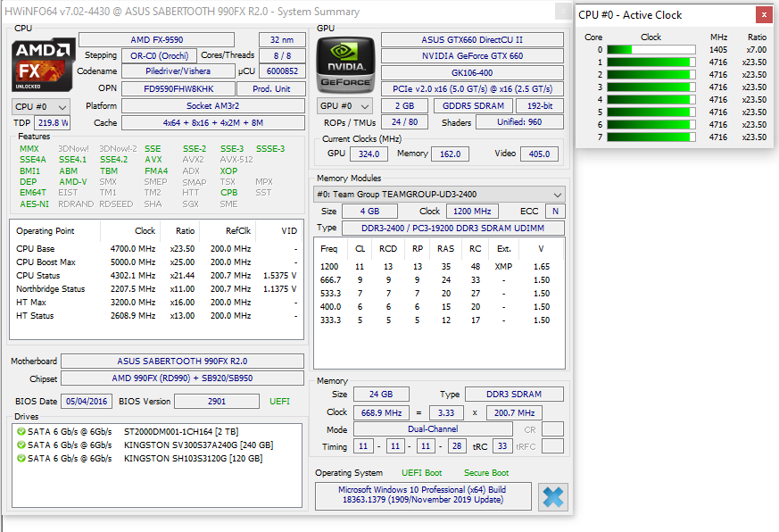The image size is (779, 532).
Task: Expand the memory module Team Group dropdown
Action: tap(440, 195)
